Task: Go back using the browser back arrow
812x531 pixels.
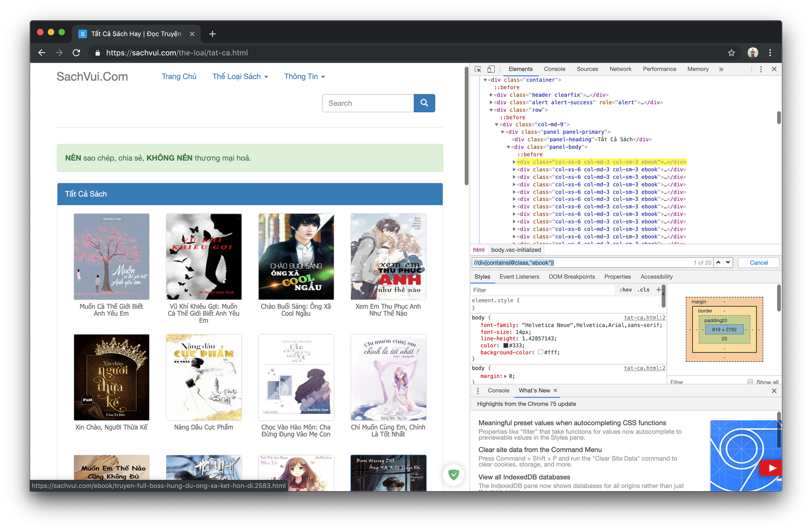Action: click(x=42, y=53)
